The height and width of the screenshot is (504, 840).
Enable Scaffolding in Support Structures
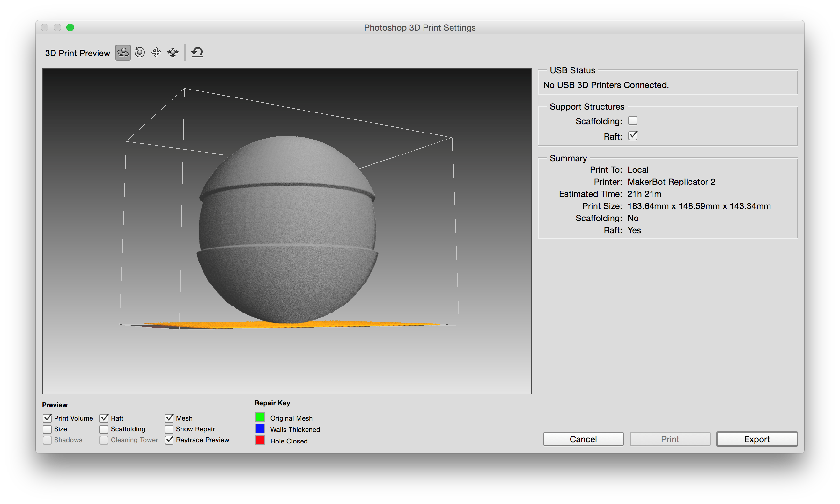[632, 120]
